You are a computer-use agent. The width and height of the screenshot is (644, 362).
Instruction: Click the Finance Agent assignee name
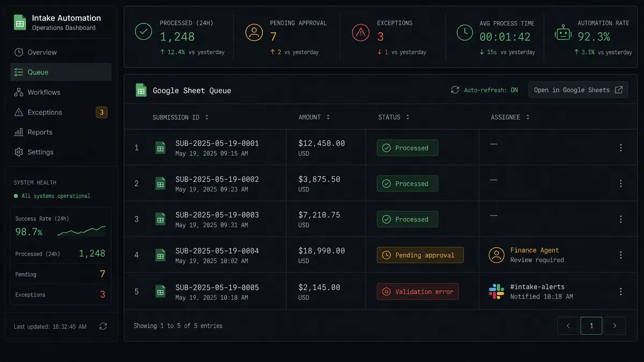tap(535, 250)
